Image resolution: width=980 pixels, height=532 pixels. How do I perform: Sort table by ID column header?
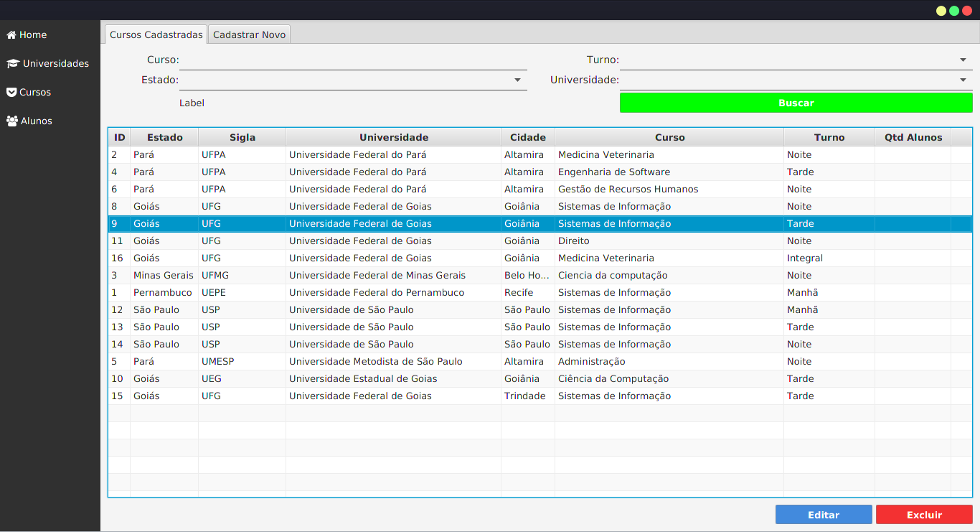[120, 137]
